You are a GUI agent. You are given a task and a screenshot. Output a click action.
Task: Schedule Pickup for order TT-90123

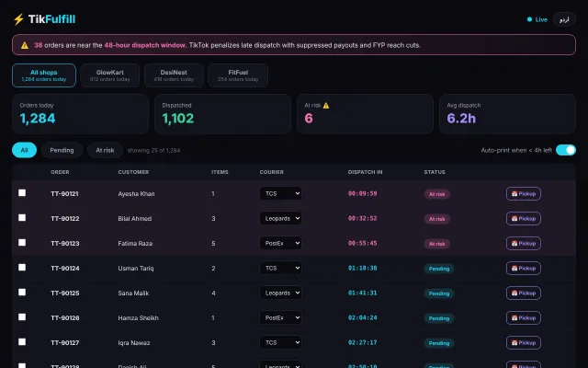(524, 243)
